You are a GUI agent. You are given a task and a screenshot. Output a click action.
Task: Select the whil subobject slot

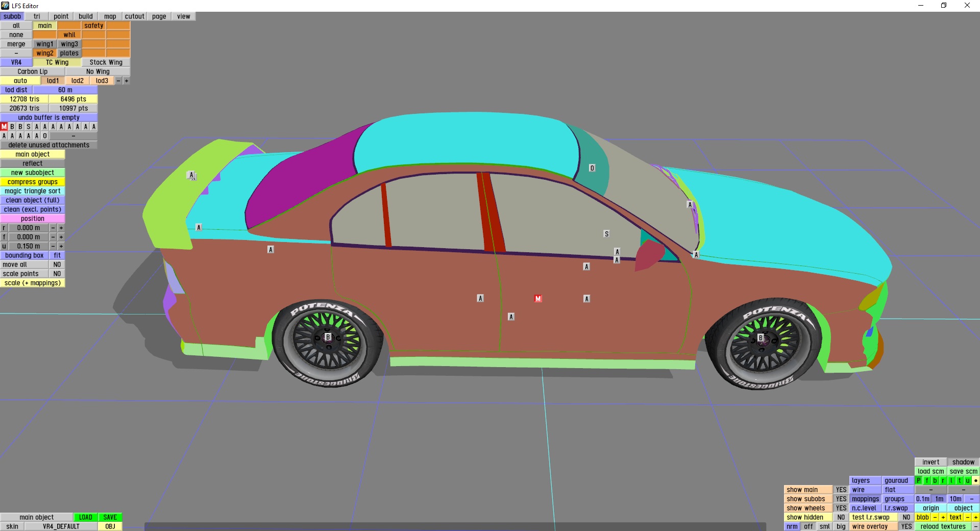click(69, 35)
